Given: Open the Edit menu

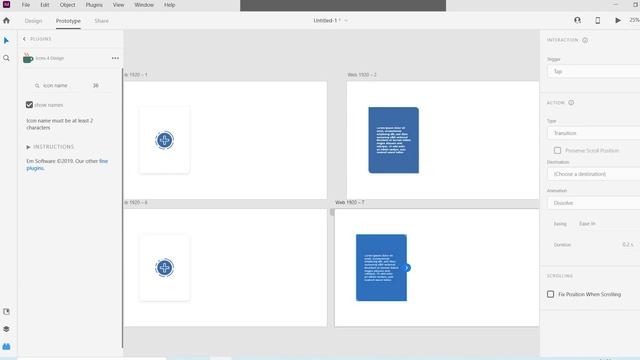Looking at the screenshot, I should (x=45, y=5).
